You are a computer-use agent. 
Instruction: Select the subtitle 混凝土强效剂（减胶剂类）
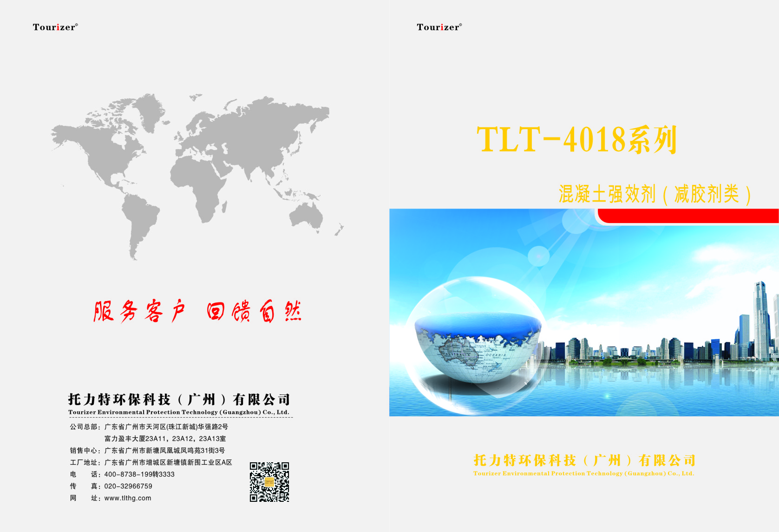654,194
